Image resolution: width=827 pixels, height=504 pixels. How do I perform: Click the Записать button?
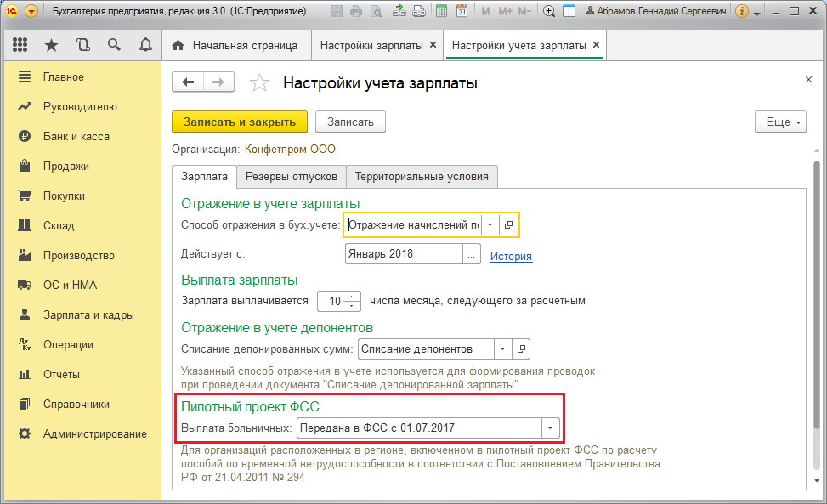click(x=350, y=122)
